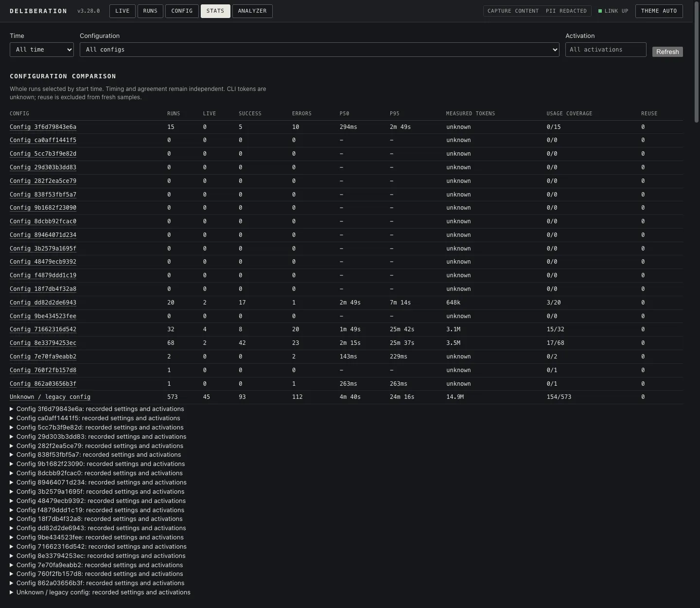The width and height of the screenshot is (700, 608).
Task: Click the v3.28.0 version label
Action: click(x=88, y=11)
